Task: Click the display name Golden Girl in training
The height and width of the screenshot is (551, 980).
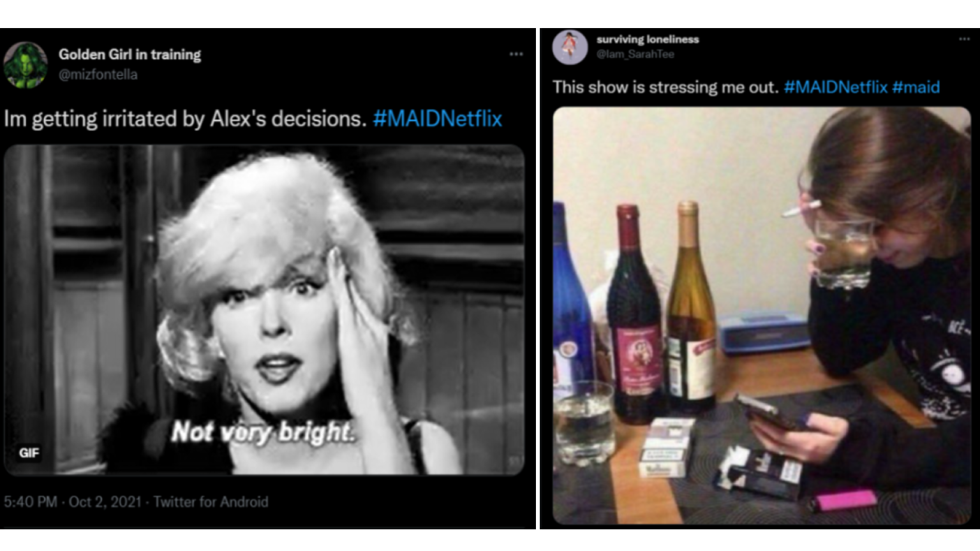Action: (x=130, y=55)
